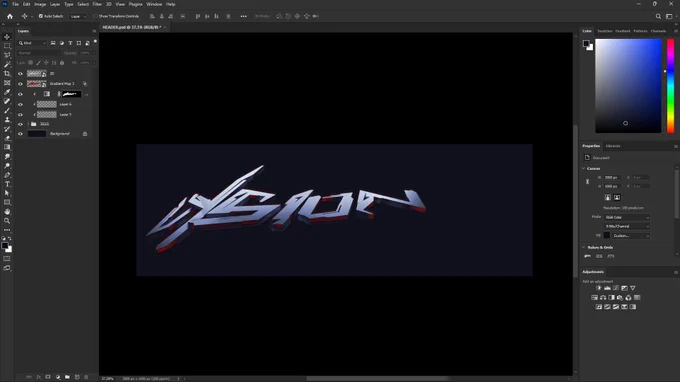Screen dimensions: 680x382
Task: Add a Brightness/Contrast adjustment
Action: (x=598, y=288)
